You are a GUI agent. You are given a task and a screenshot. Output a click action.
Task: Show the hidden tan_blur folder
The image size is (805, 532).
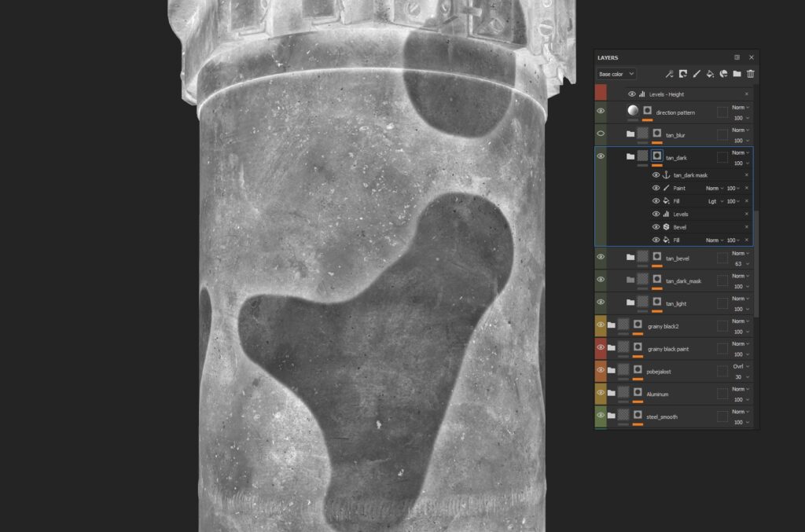[x=601, y=134]
